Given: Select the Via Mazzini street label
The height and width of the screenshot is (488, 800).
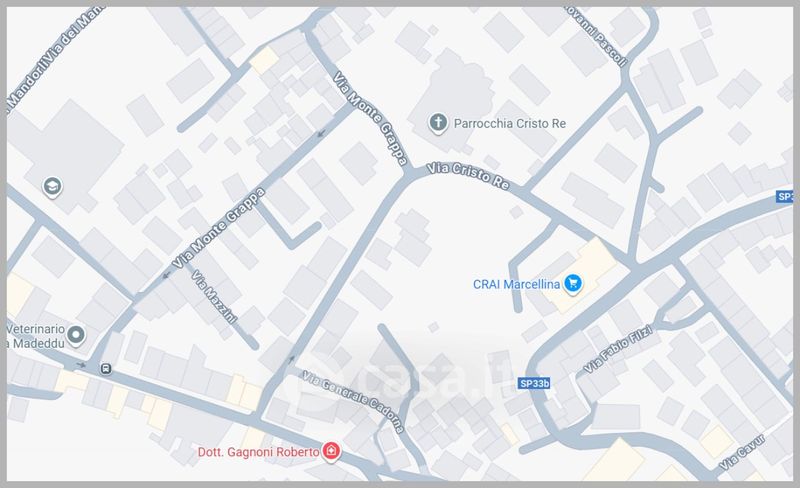Looking at the screenshot, I should 214,297.
